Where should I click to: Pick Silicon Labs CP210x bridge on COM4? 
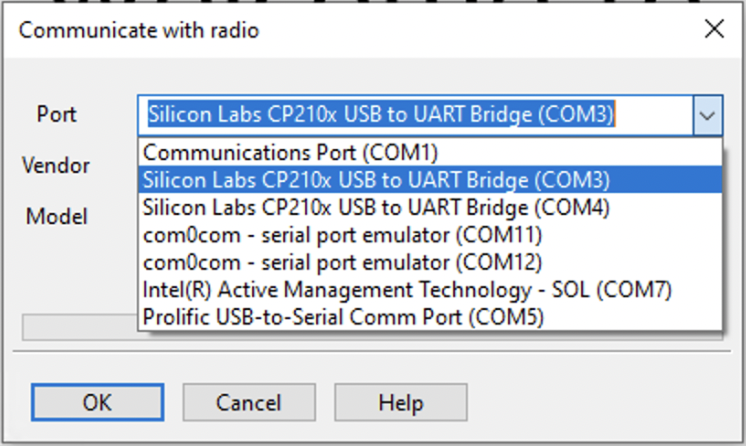click(430, 208)
